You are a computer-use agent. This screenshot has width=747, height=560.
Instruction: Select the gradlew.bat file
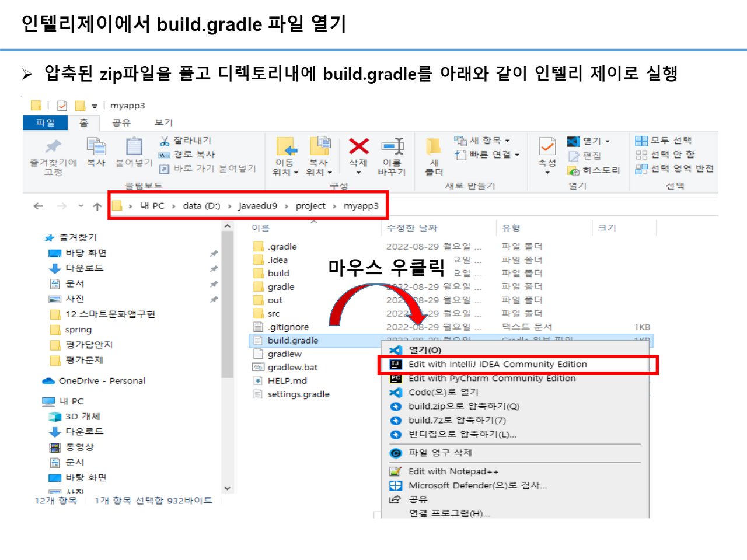click(x=292, y=367)
